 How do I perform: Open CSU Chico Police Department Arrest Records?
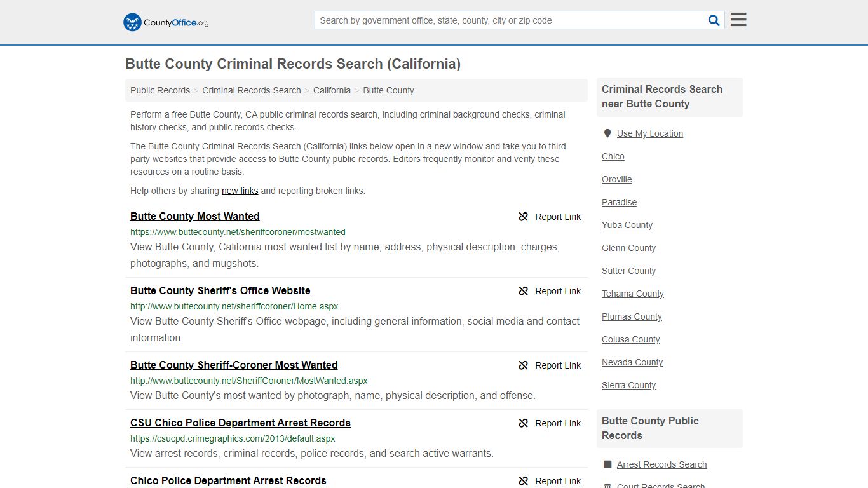pyautogui.click(x=240, y=423)
